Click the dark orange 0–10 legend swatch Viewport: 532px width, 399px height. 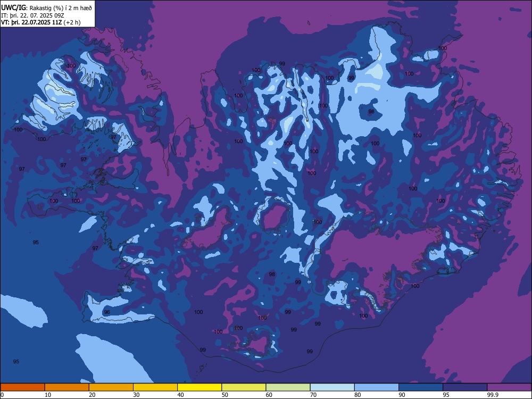(x=22, y=387)
